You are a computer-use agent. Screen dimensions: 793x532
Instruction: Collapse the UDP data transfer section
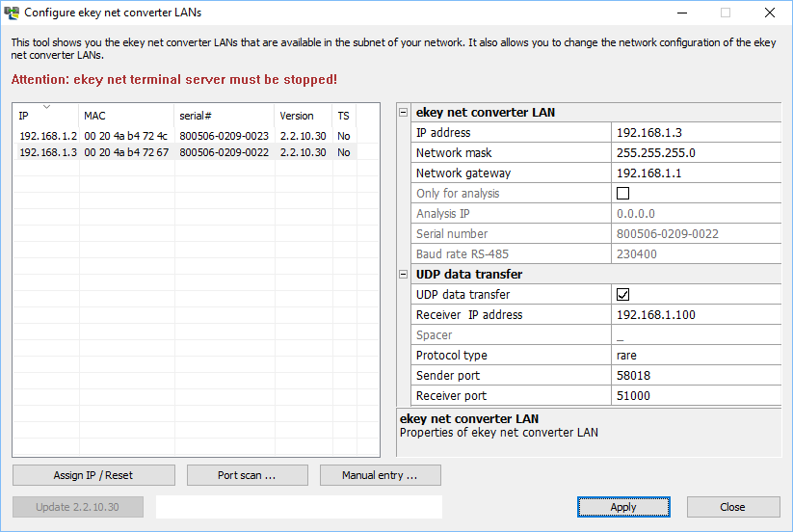click(404, 275)
